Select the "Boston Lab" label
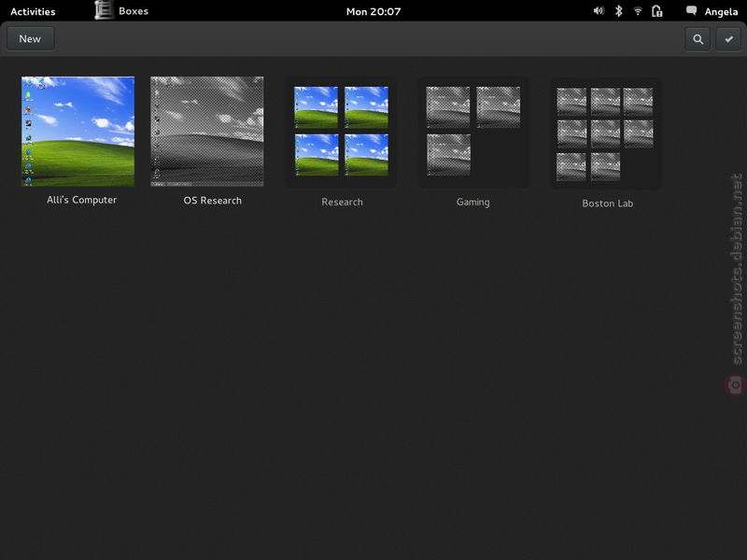This screenshot has width=747, height=560. (608, 203)
